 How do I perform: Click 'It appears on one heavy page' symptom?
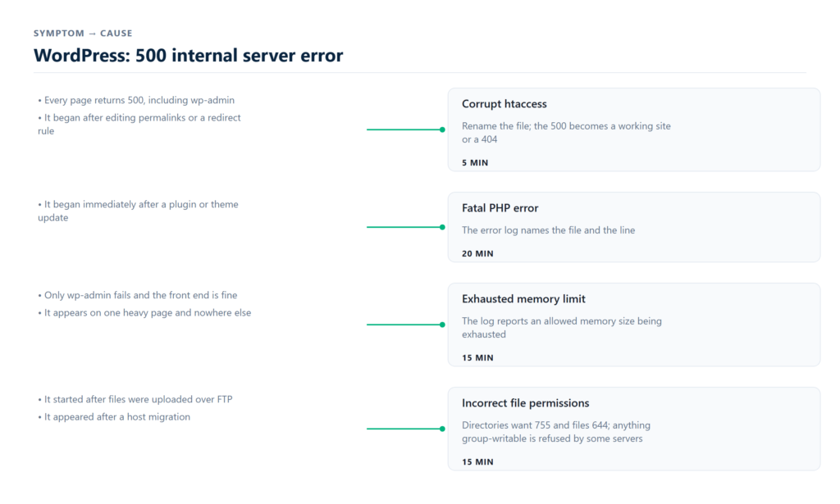click(144, 313)
